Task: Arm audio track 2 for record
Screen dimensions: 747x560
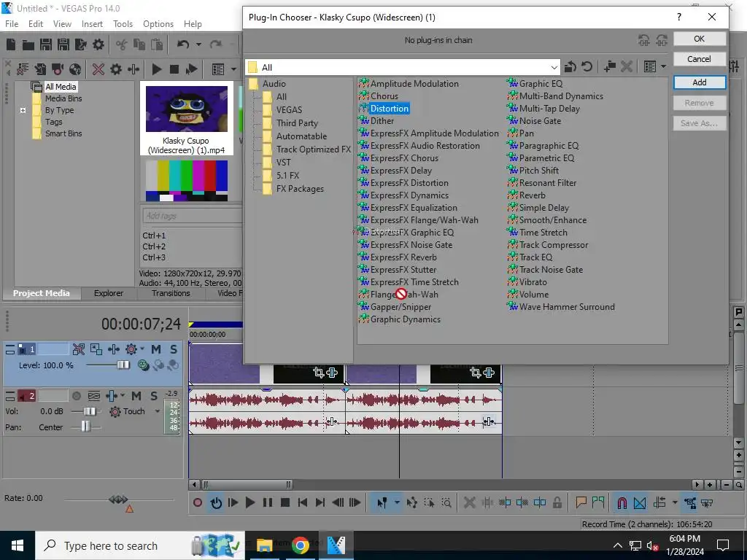Action: point(76,396)
